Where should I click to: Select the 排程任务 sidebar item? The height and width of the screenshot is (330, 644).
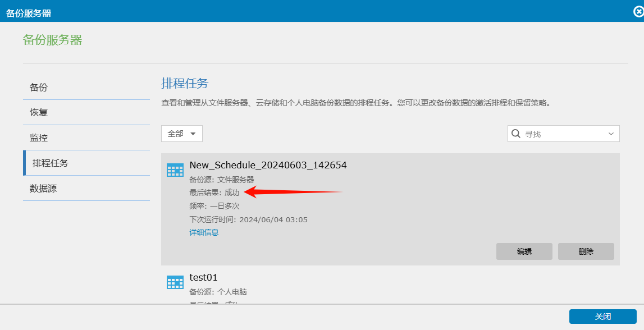[51, 163]
